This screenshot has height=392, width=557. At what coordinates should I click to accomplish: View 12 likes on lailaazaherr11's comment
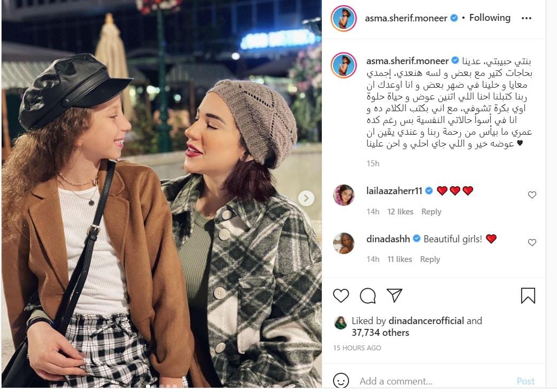click(x=400, y=212)
